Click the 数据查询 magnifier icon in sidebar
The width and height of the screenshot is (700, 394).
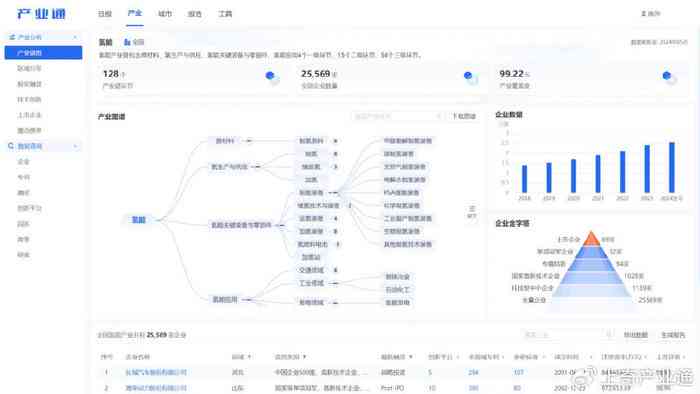[x=11, y=146]
